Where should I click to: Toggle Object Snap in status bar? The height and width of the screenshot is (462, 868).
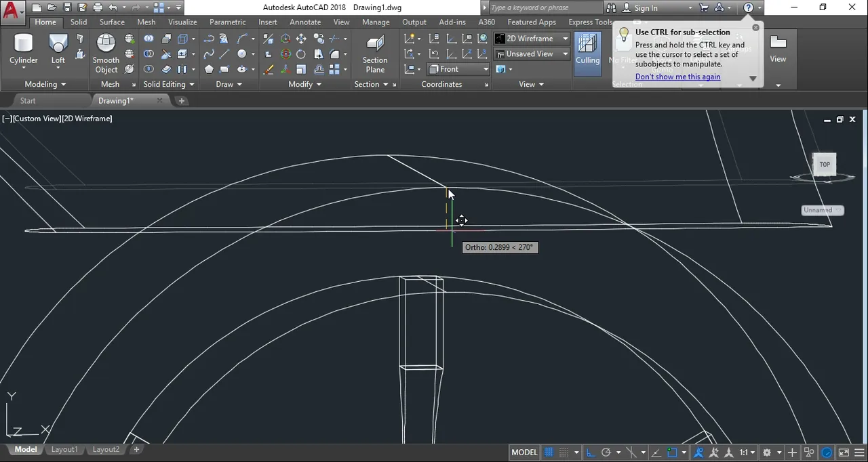point(673,453)
